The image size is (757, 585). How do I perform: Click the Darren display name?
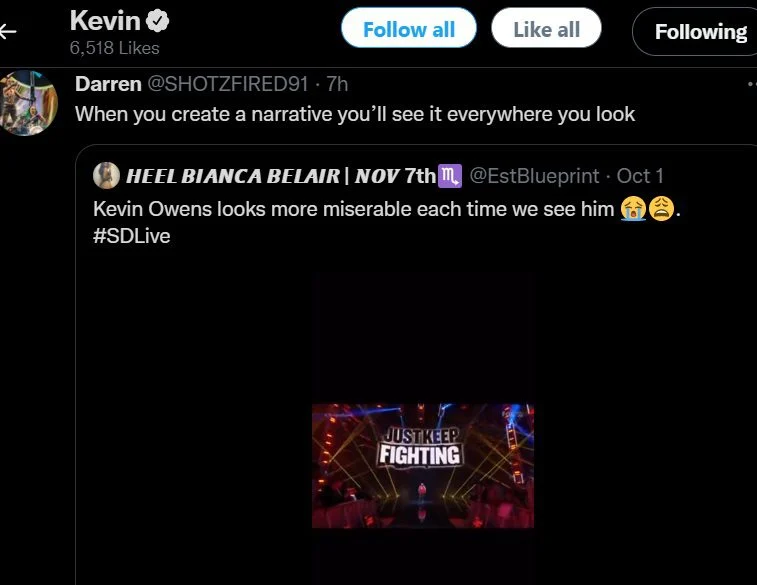pyautogui.click(x=108, y=84)
